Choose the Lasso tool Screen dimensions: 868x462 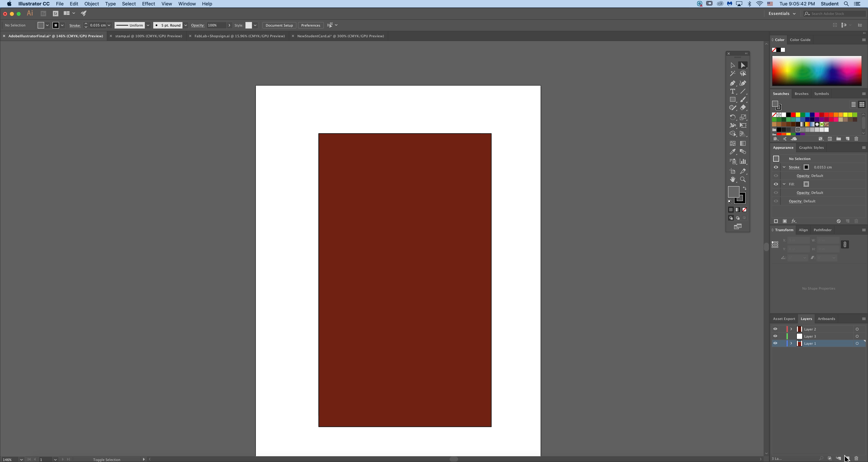(x=743, y=74)
